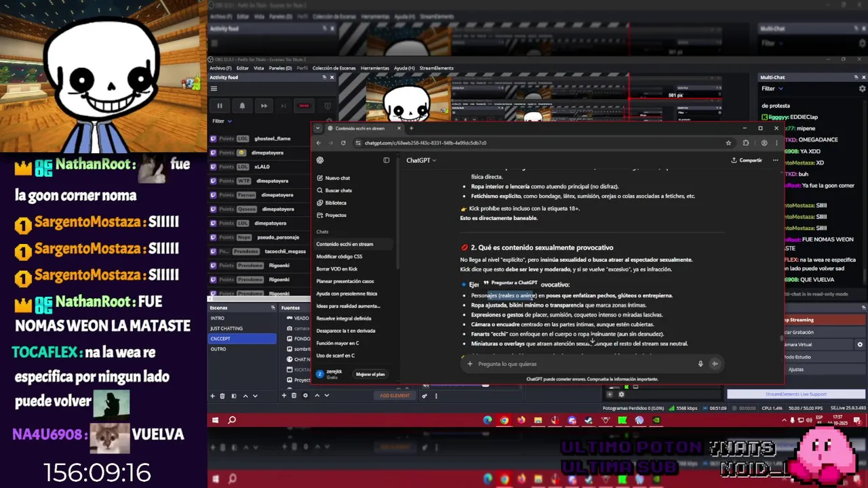The height and width of the screenshot is (488, 868).
Task: Go back in Chrome
Action: (319, 143)
